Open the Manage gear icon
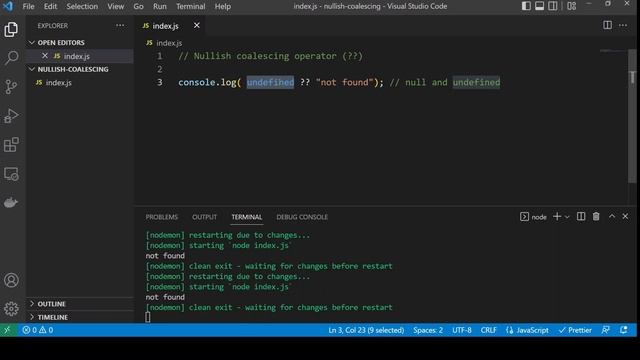This screenshot has width=640, height=360. pos(11,309)
